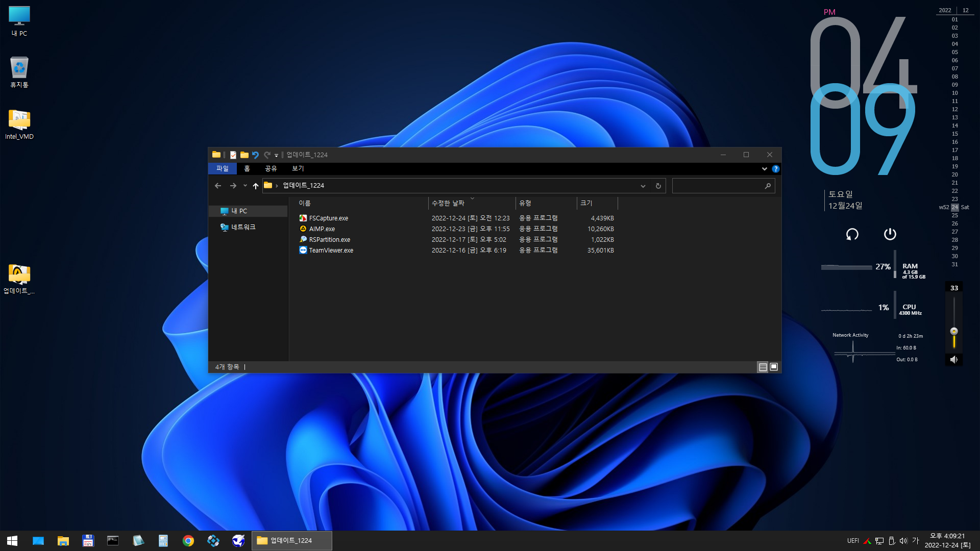Select TeamViewer.exe file
Image resolution: width=980 pixels, height=551 pixels.
coord(331,251)
